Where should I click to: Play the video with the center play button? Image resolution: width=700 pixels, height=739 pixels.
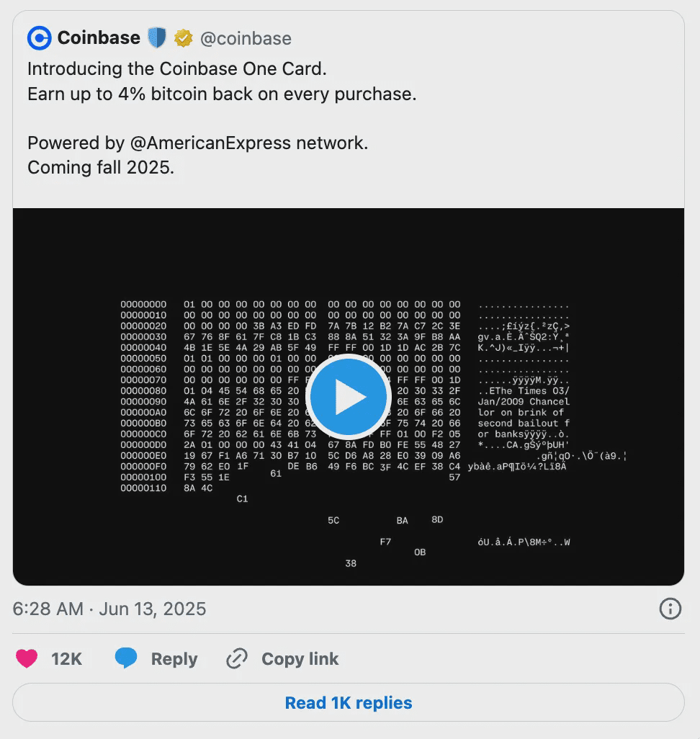[349, 397]
